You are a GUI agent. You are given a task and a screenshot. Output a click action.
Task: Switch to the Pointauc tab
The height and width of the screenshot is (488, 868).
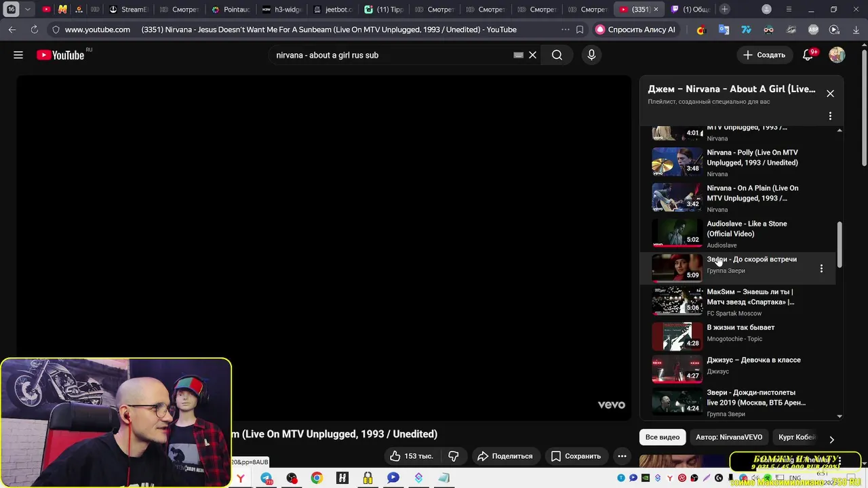(231, 9)
